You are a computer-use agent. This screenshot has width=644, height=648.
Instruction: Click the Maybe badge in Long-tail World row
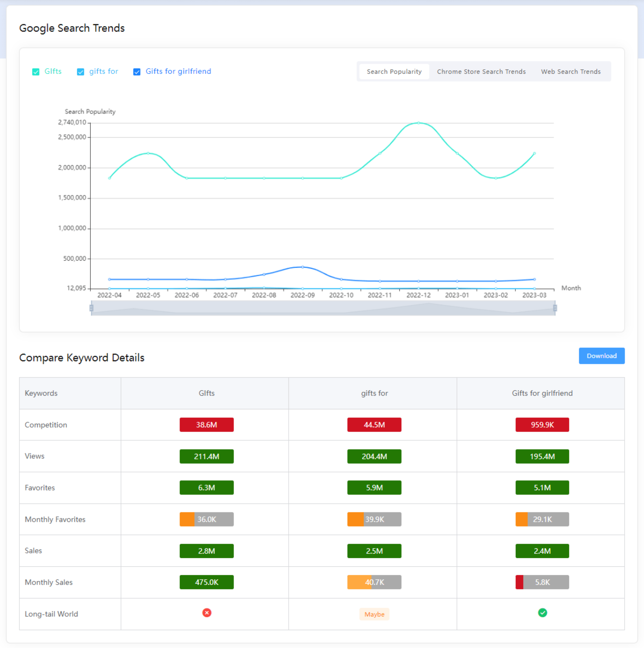374,614
